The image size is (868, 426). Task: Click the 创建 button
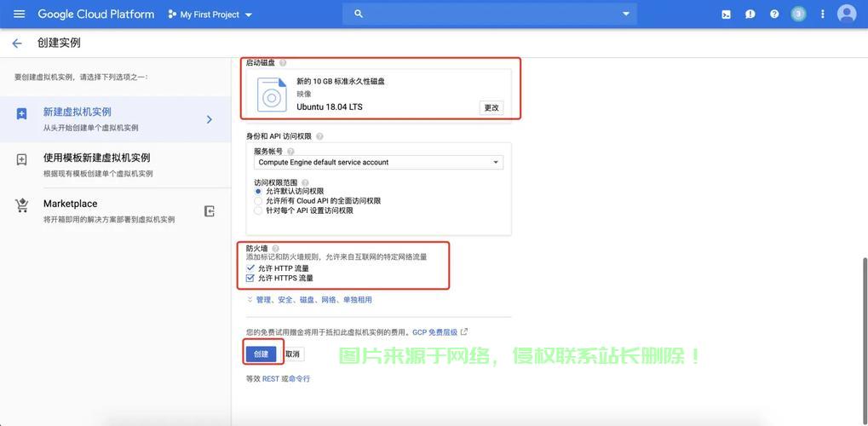261,354
